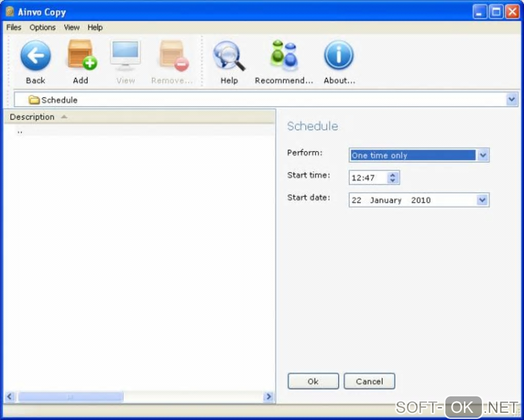
Task: Click the Recommend people icon
Action: [x=284, y=55]
